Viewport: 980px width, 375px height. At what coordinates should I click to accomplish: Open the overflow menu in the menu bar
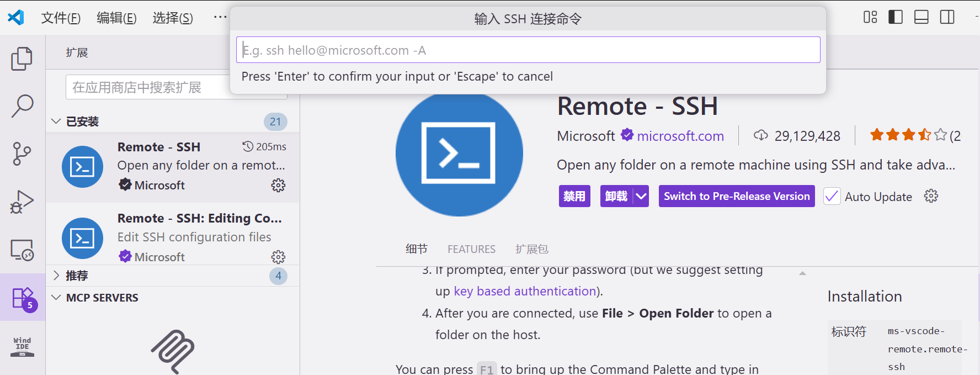220,17
